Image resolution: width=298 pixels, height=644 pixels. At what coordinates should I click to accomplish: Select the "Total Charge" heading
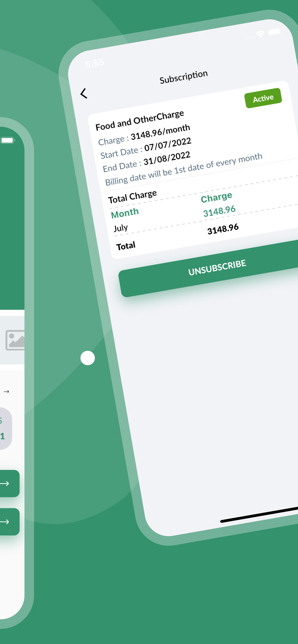coord(132,196)
